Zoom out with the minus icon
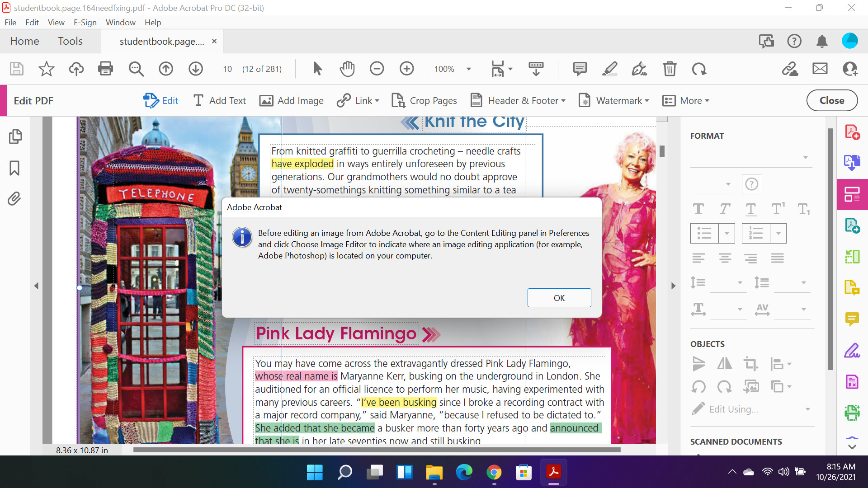Screen dimensions: 868x488 [x=377, y=69]
